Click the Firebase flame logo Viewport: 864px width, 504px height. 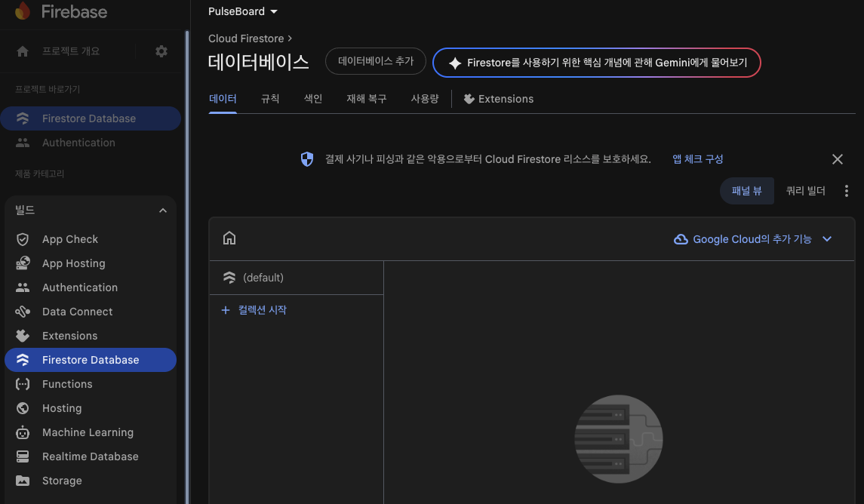pos(23,11)
